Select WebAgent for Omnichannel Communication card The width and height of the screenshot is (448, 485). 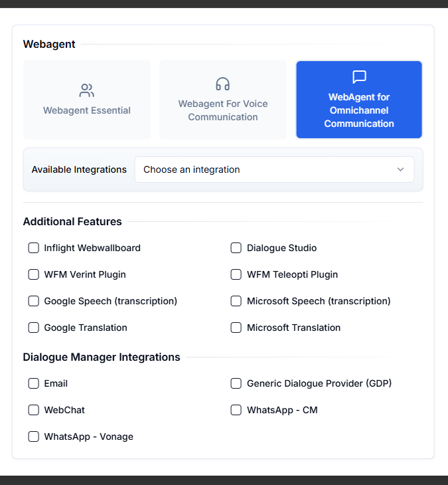[x=359, y=100]
